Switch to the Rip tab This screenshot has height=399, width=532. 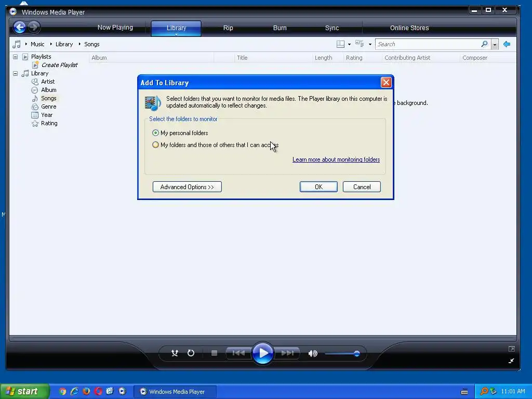[x=228, y=28]
